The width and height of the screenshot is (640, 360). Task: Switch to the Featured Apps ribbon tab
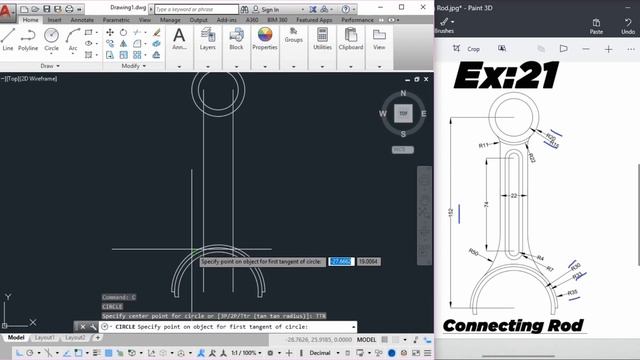click(314, 20)
